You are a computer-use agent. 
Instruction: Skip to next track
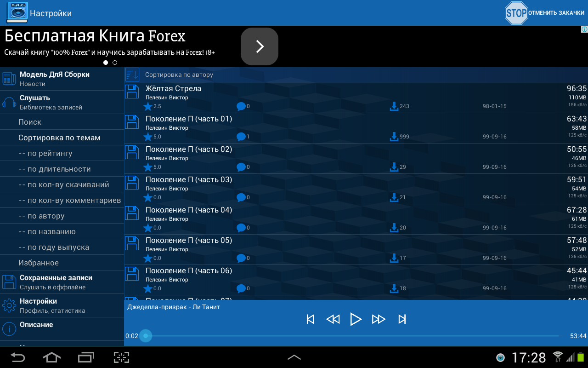[x=402, y=319]
